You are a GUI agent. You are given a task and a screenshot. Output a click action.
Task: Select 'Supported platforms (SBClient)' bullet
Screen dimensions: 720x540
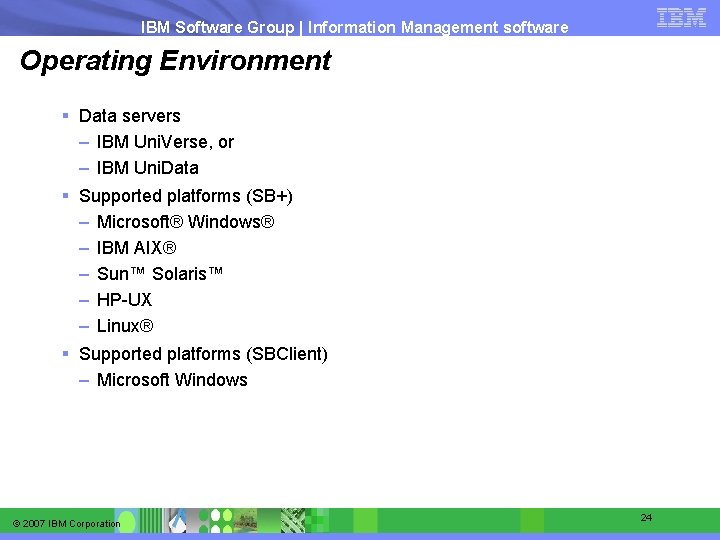coord(203,354)
